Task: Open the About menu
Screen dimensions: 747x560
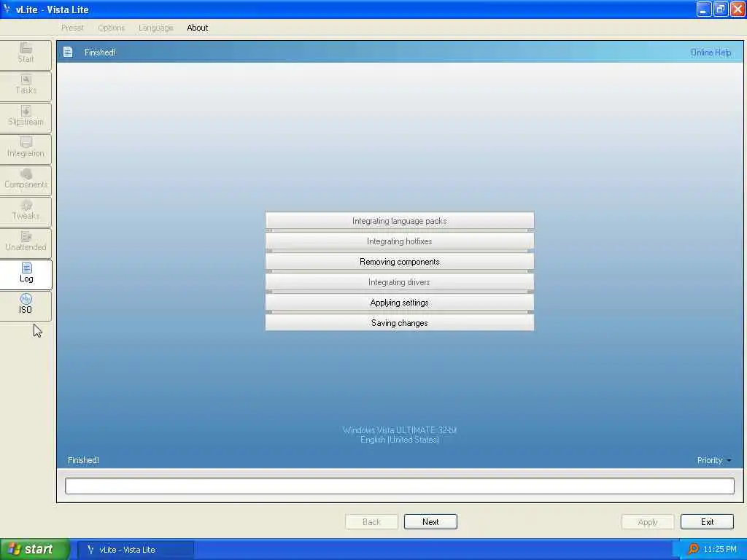Action: coord(197,28)
